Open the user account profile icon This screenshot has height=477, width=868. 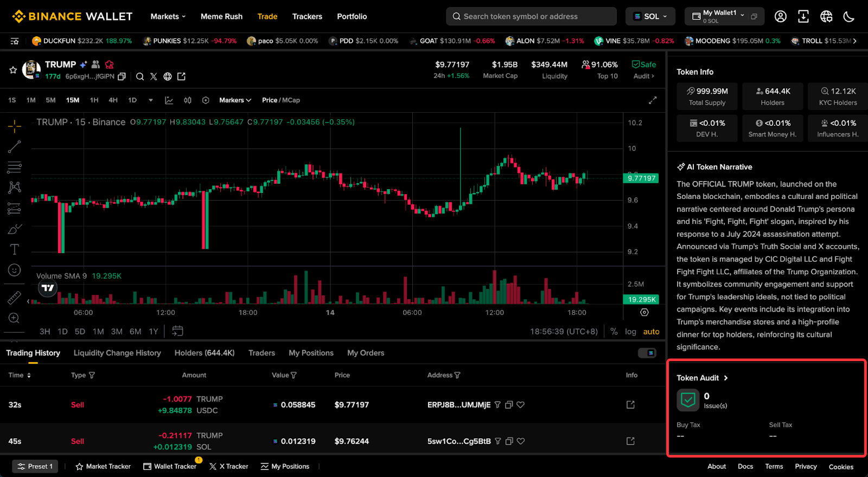coord(781,16)
